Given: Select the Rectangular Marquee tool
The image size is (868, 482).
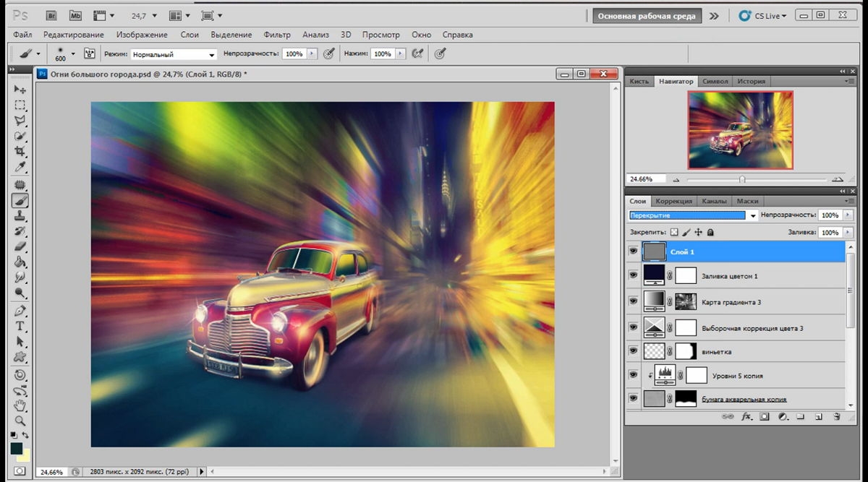Looking at the screenshot, I should 20,105.
